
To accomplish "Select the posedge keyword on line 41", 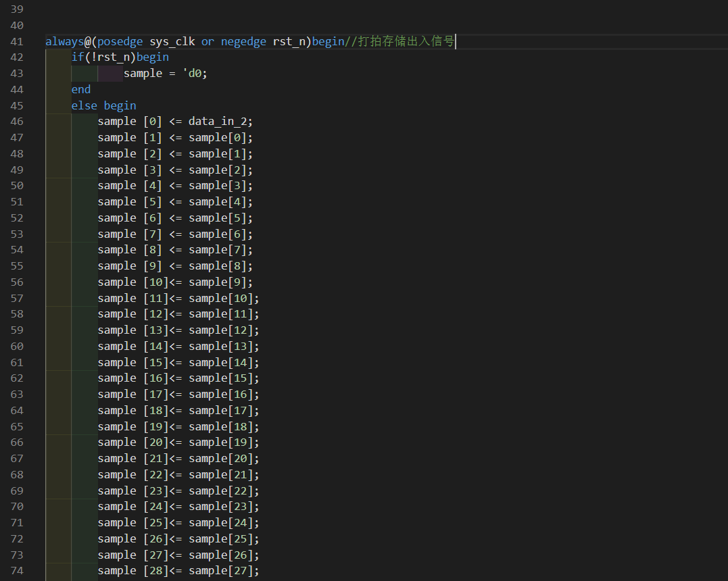I will (x=120, y=41).
